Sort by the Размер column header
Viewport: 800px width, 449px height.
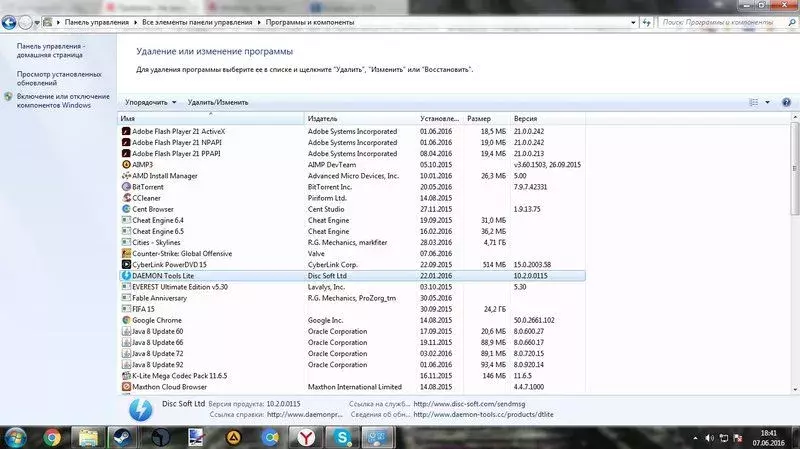click(x=487, y=118)
